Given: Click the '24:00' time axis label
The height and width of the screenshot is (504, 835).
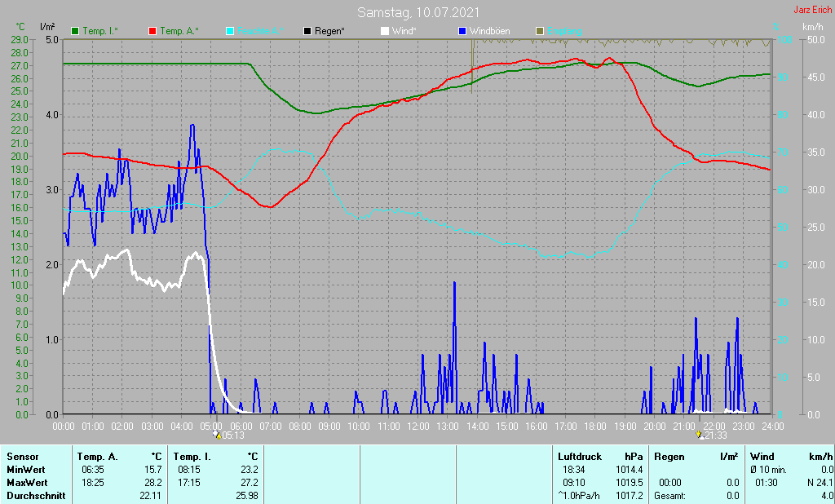Looking at the screenshot, I should pyautogui.click(x=773, y=427).
